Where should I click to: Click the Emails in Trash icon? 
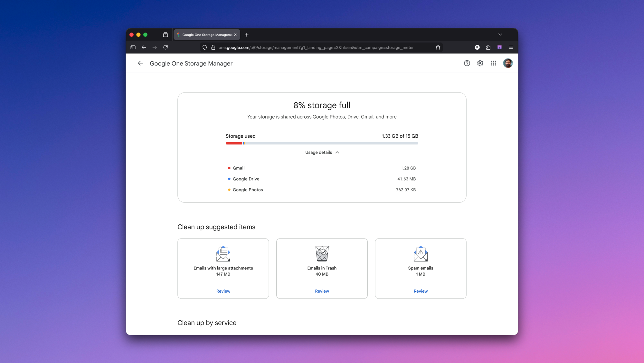pyautogui.click(x=322, y=254)
